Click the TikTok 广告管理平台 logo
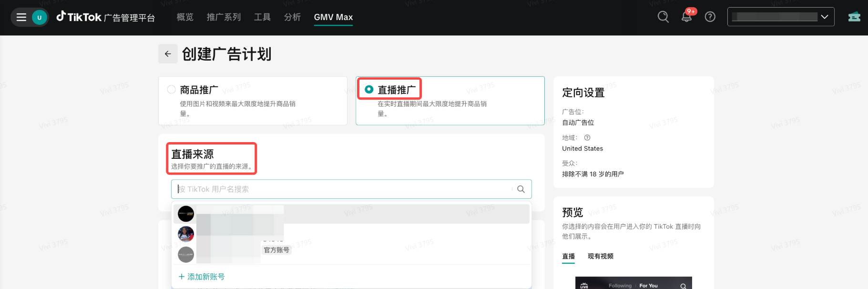Image resolution: width=868 pixels, height=289 pixels. 106,17
